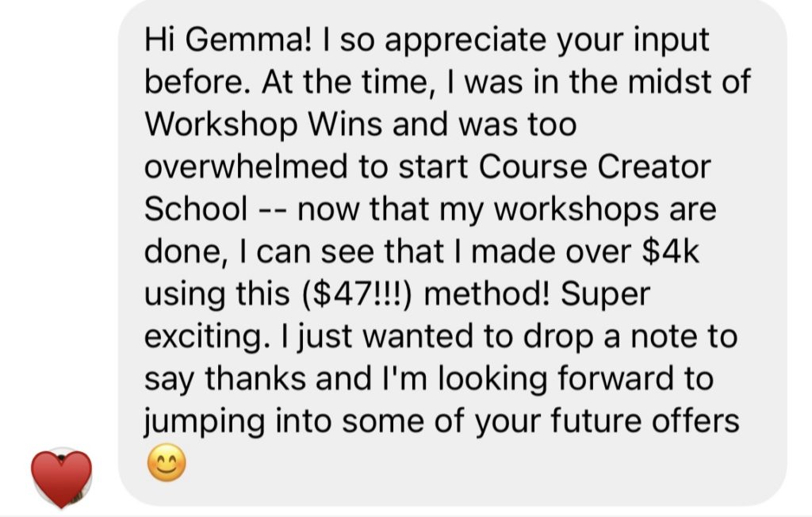Open sender avatar behind the heart
This screenshot has width=812, height=517.
63,477
